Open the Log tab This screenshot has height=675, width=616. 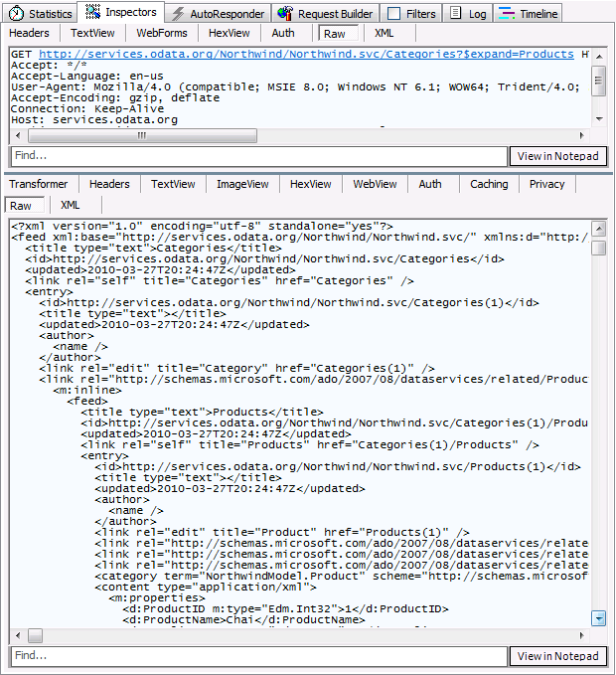click(468, 14)
